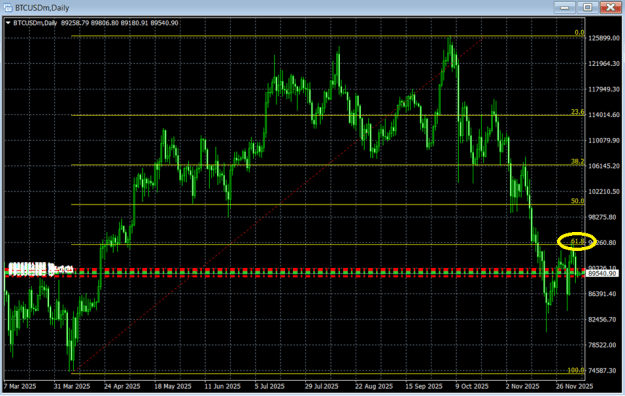The height and width of the screenshot is (396, 625).
Task: Click the BTCUSDm,Daily title bar text
Action: pos(42,8)
